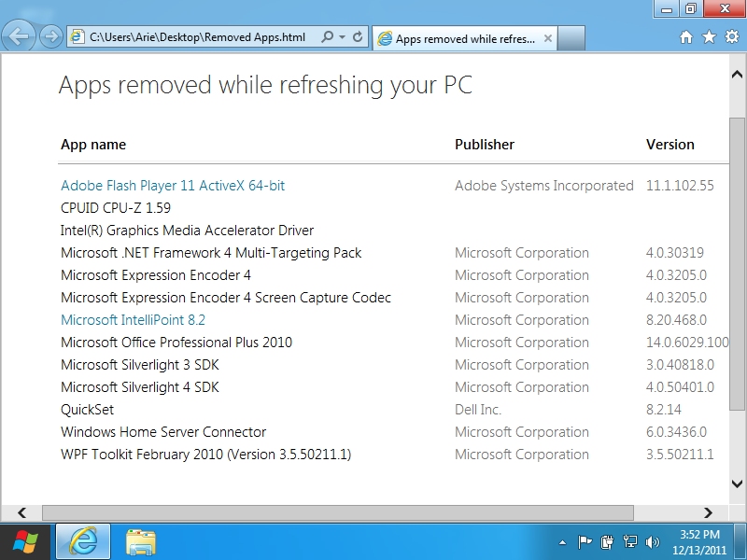Open Favorites with the star icon
Viewport: 747px width, 560px height.
[x=709, y=37]
